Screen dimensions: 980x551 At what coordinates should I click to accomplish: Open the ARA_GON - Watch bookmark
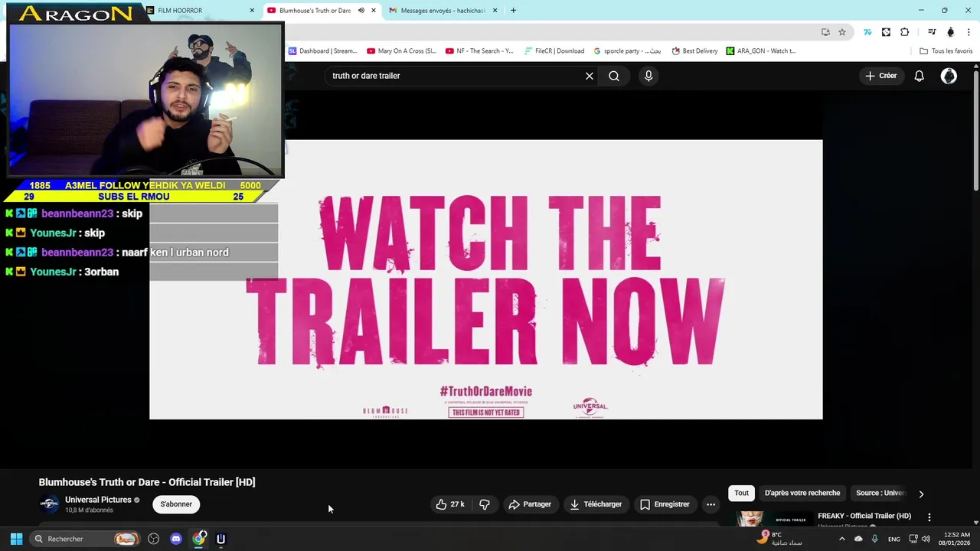tap(761, 51)
